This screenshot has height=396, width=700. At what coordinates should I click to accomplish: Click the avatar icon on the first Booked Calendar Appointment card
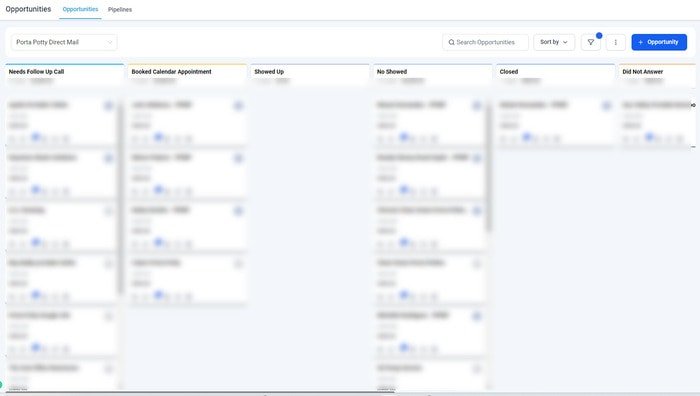tap(238, 106)
